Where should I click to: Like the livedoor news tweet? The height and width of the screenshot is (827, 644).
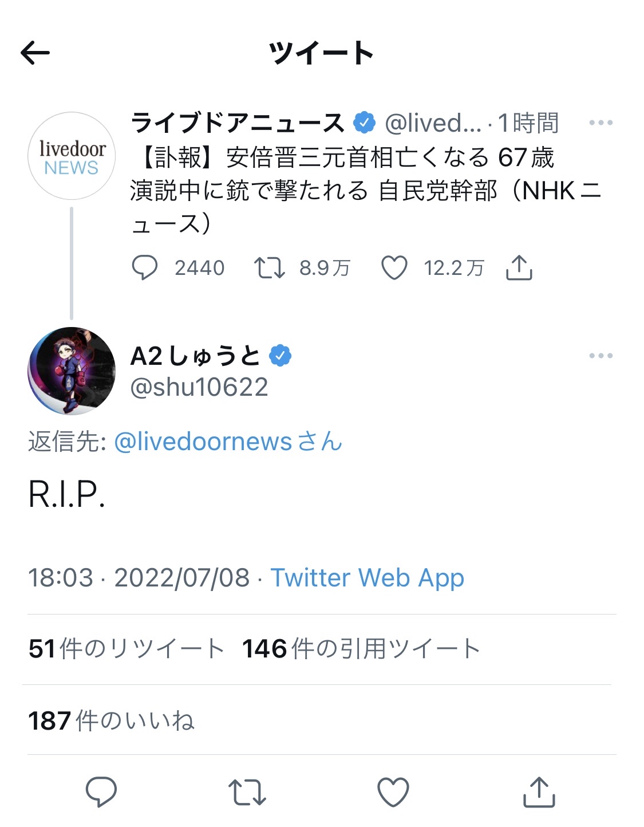[x=394, y=267]
